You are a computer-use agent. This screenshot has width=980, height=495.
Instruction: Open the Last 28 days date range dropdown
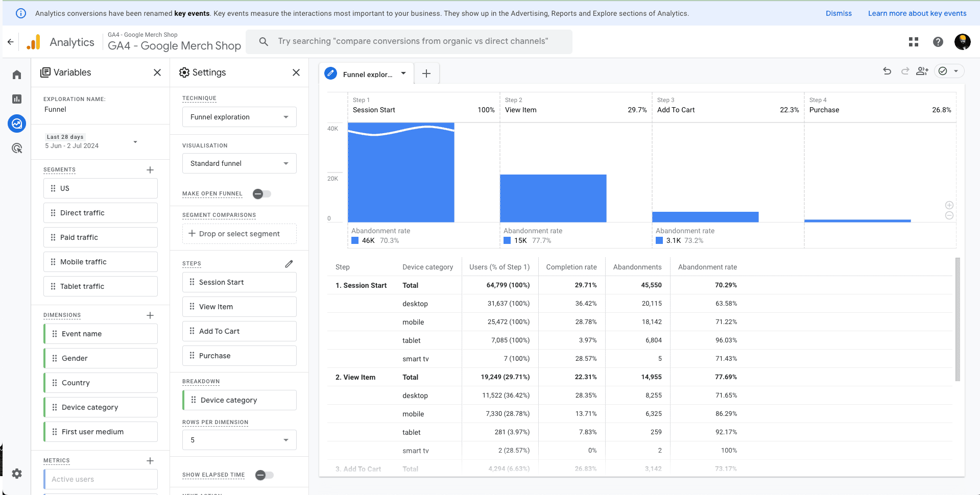tap(91, 141)
